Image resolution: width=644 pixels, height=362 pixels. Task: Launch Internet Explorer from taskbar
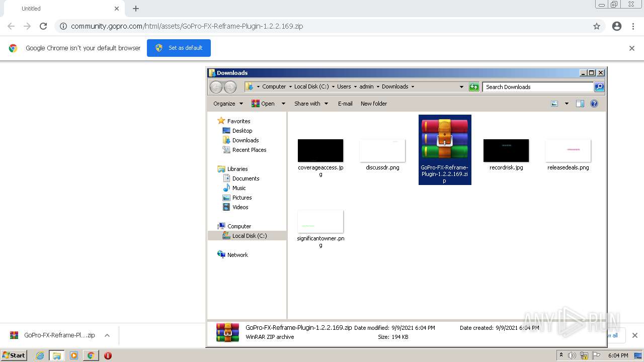coord(40,355)
